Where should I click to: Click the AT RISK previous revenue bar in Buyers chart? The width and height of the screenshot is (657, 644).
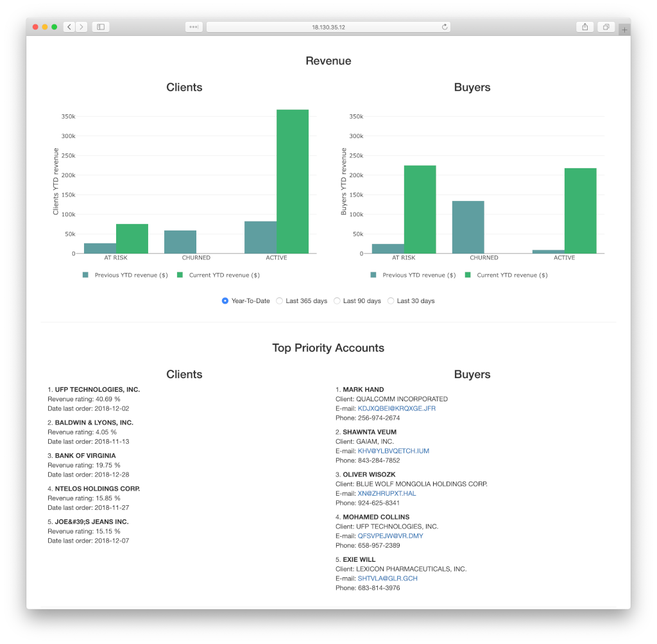(x=388, y=248)
